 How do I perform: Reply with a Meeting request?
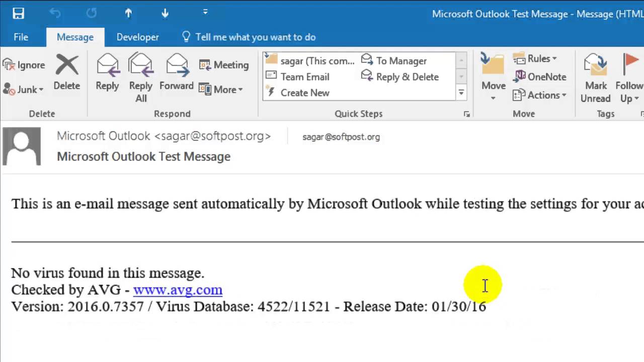click(224, 65)
